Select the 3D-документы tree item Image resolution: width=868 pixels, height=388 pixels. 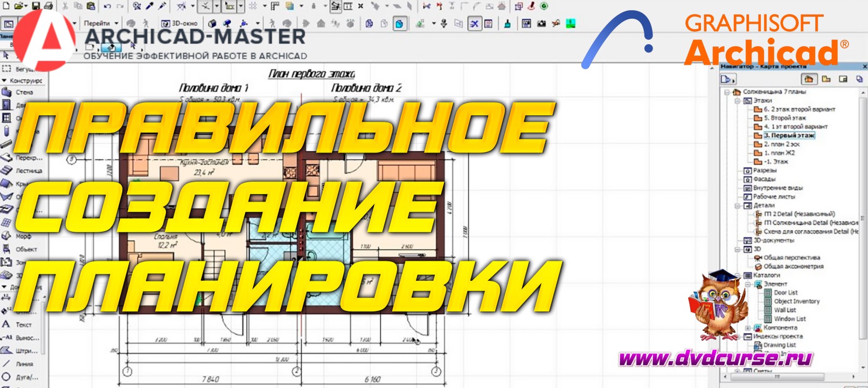(x=769, y=240)
